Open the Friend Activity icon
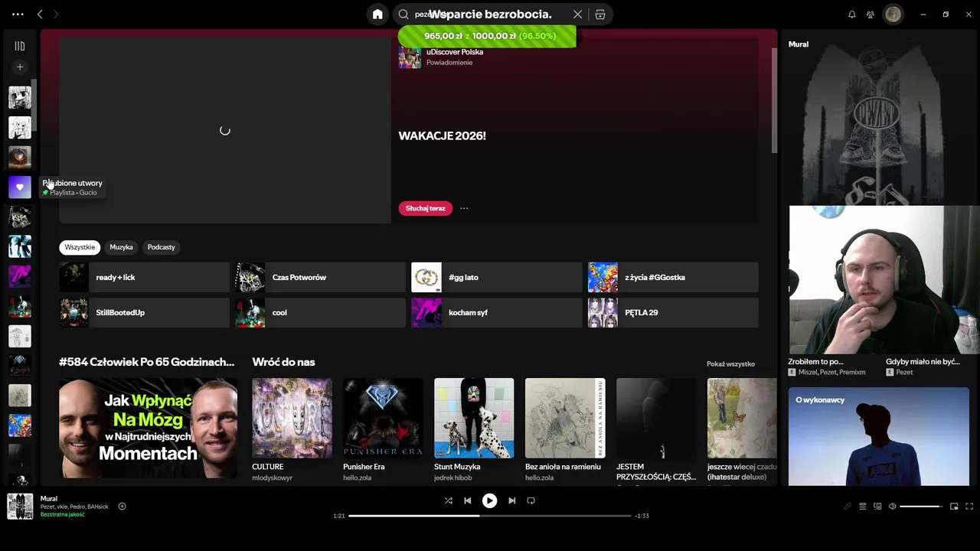Image resolution: width=980 pixels, height=551 pixels. tap(871, 15)
